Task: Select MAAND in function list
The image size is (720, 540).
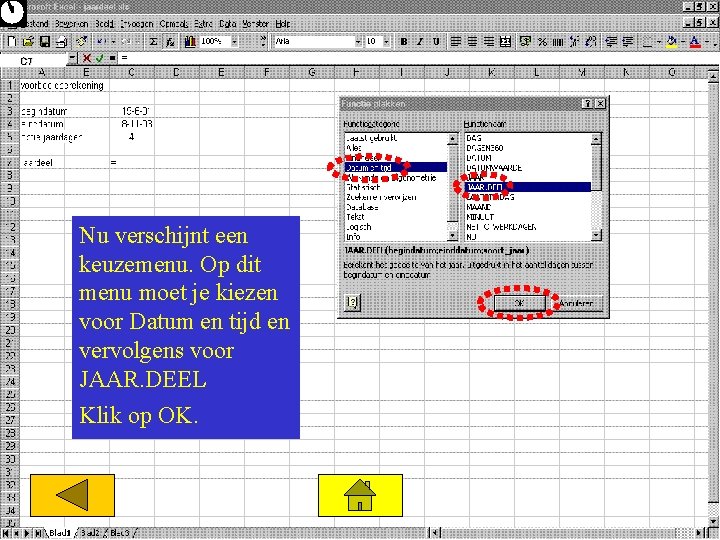Action: (x=528, y=207)
